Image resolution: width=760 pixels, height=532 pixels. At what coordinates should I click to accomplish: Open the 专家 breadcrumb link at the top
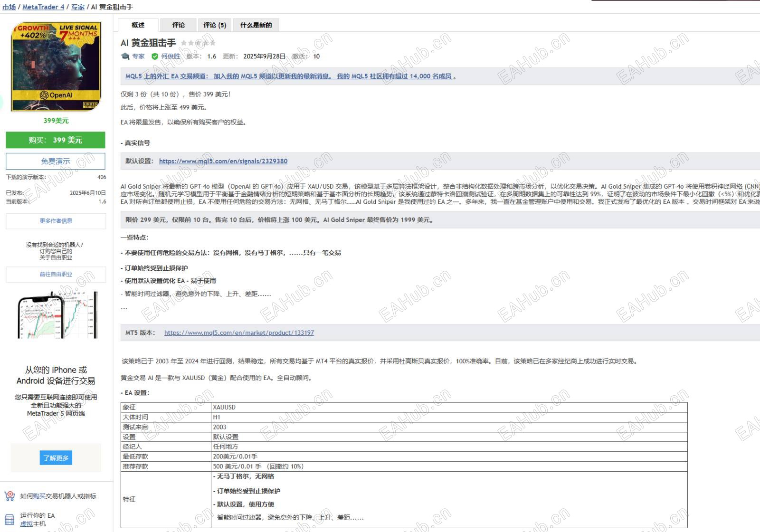(x=78, y=7)
